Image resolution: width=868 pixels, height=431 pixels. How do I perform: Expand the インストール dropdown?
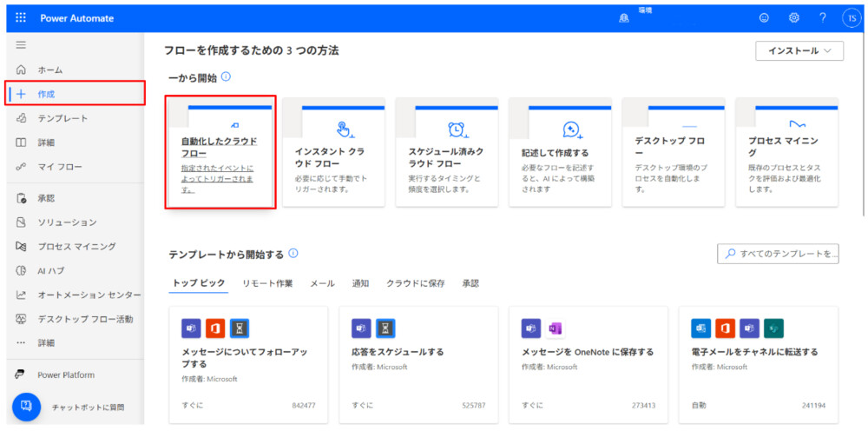tap(799, 51)
